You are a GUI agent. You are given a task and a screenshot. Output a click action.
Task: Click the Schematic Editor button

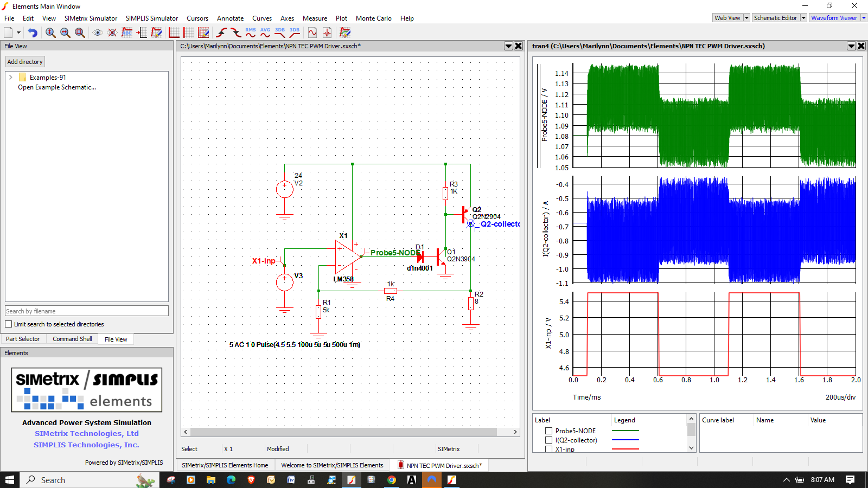click(x=776, y=18)
